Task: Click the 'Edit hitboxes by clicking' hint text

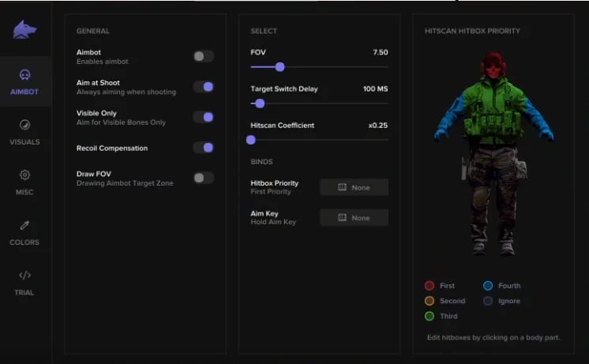Action: coord(493,338)
